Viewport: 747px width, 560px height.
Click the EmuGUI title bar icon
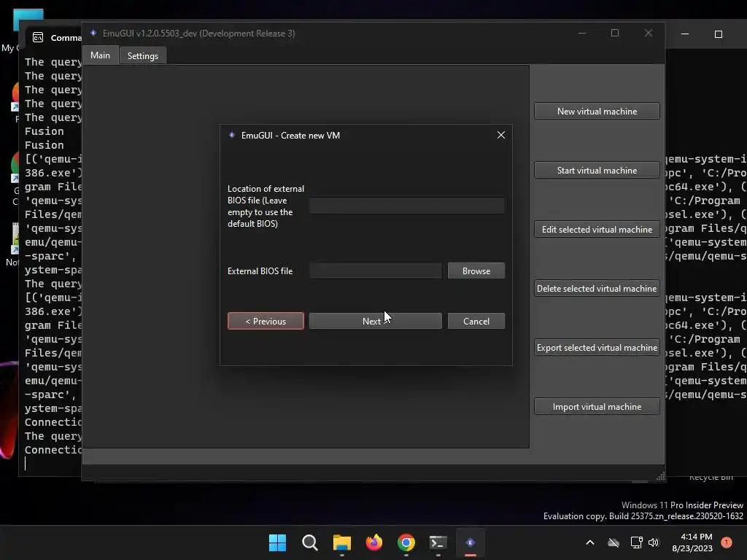[93, 33]
